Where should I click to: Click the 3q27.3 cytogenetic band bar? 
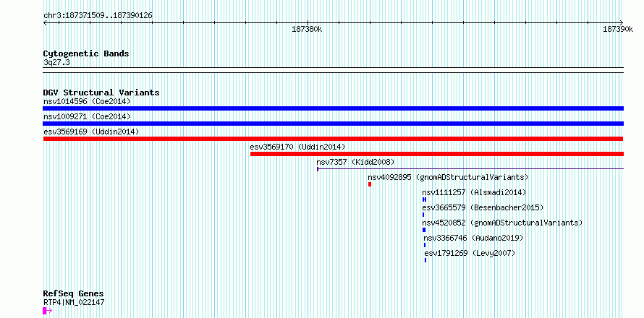tap(333, 70)
